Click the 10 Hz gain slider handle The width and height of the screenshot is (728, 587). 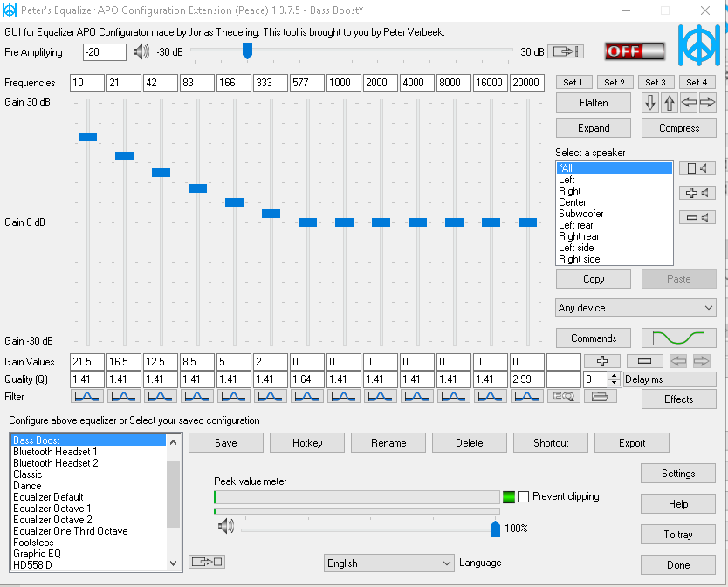tap(87, 136)
